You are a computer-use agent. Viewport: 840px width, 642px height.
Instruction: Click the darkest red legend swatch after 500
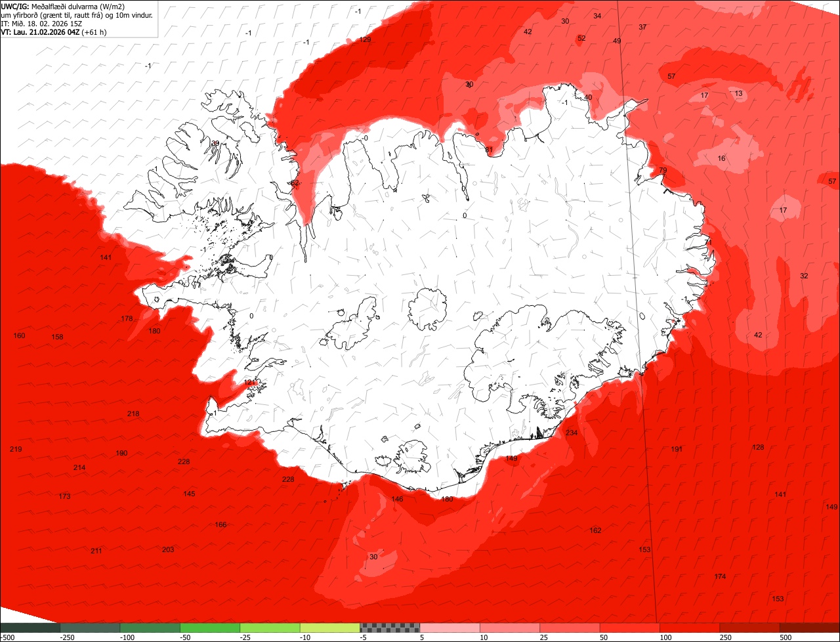pos(810,628)
